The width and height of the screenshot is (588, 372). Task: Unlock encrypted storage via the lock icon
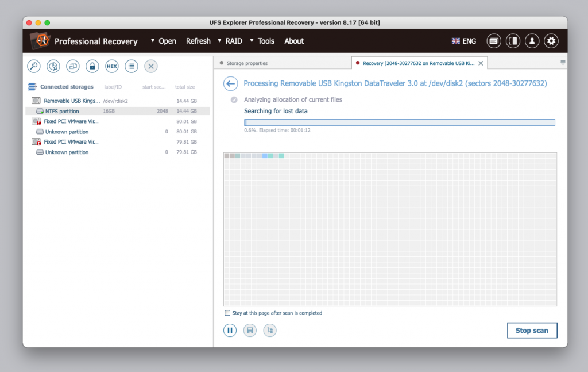92,66
